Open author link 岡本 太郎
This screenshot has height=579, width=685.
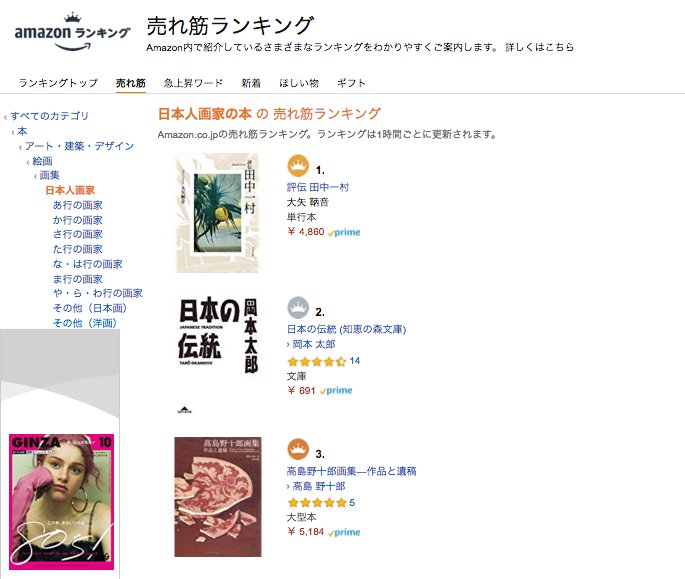(x=314, y=344)
